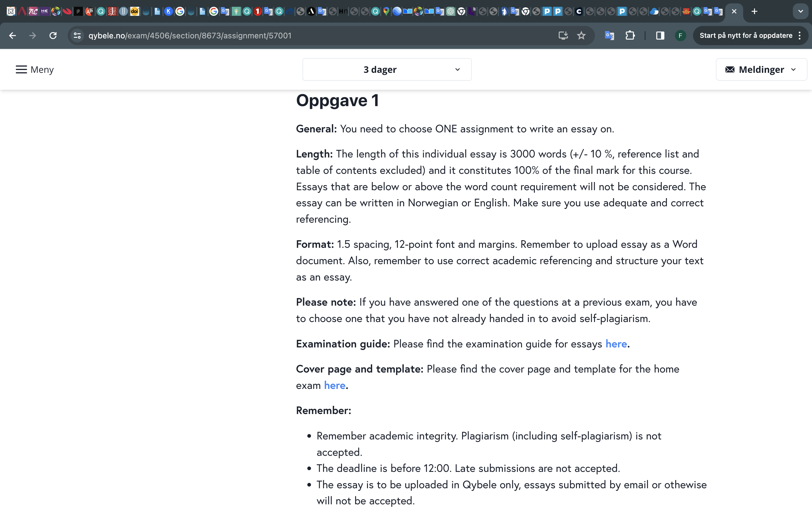This screenshot has width=812, height=508.
Task: Toggle the browser side panel
Action: [x=660, y=36]
